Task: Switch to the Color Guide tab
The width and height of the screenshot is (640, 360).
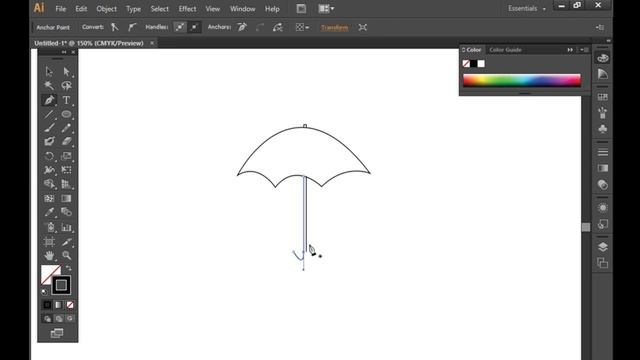Action: pos(505,50)
